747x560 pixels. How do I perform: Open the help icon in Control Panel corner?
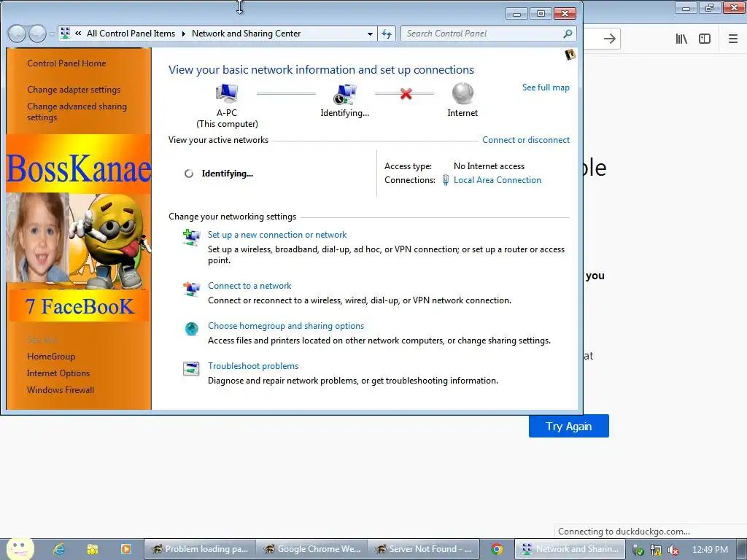tap(570, 55)
